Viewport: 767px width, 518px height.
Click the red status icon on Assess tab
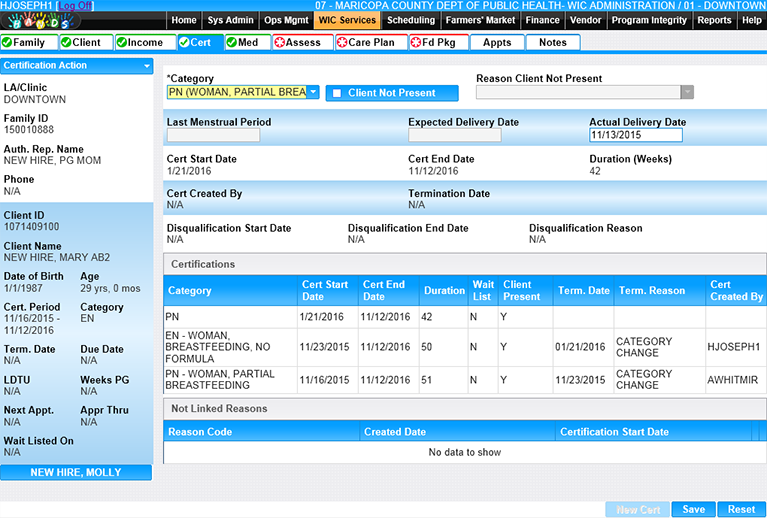pyautogui.click(x=279, y=43)
